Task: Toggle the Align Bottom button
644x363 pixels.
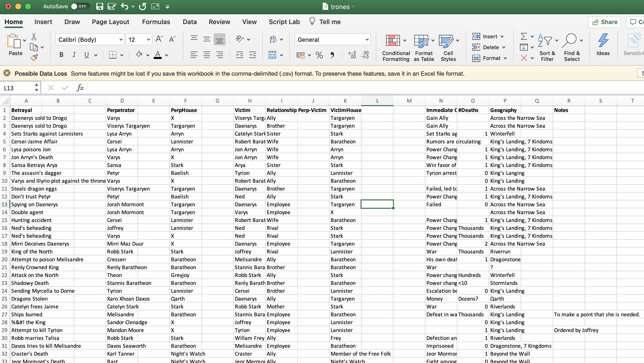Action: click(x=220, y=39)
